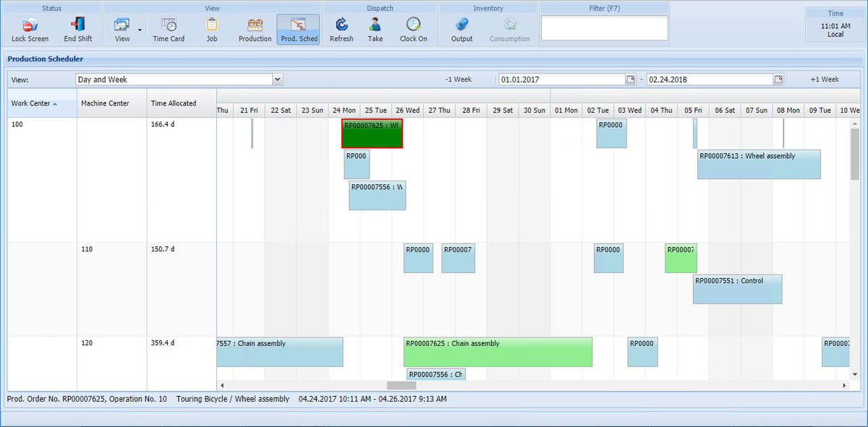Click the horizontal scrollbar left arrow
Image resolution: width=868 pixels, height=427 pixels.
(222, 386)
